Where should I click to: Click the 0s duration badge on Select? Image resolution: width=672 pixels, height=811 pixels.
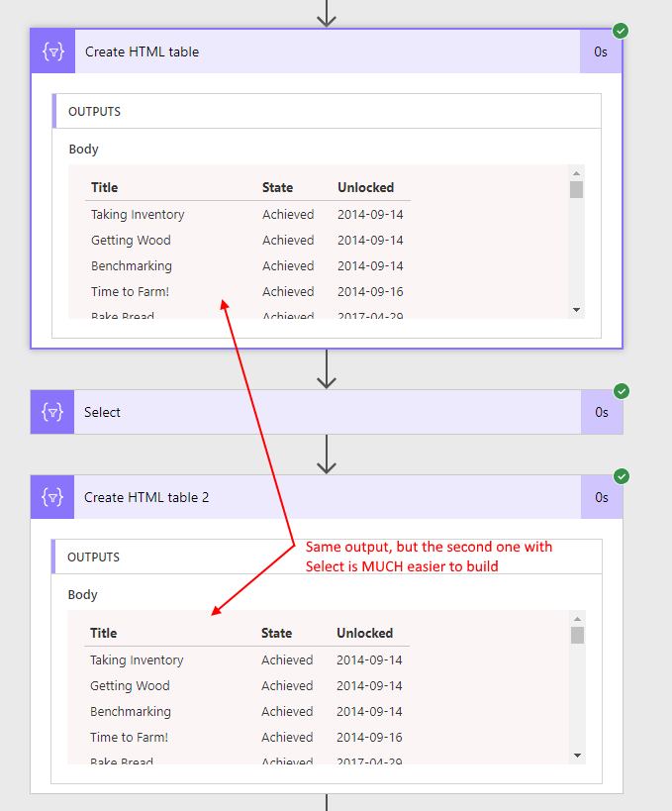pyautogui.click(x=601, y=412)
